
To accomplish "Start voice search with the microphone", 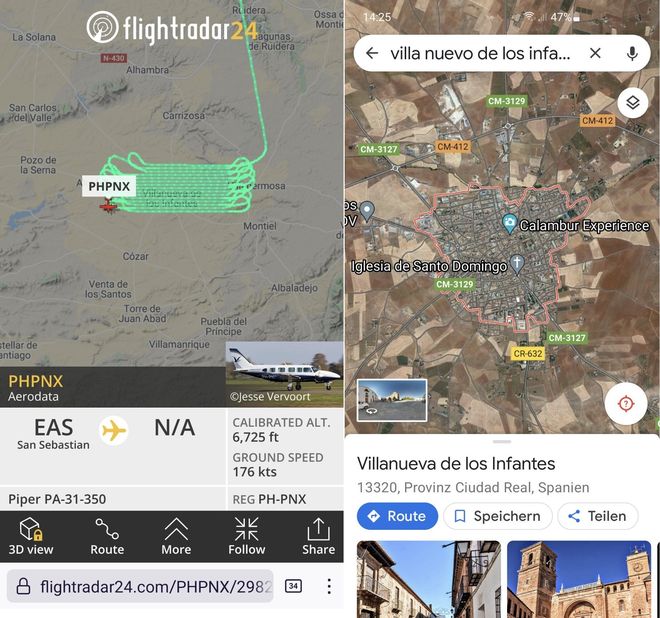I will click(x=632, y=53).
